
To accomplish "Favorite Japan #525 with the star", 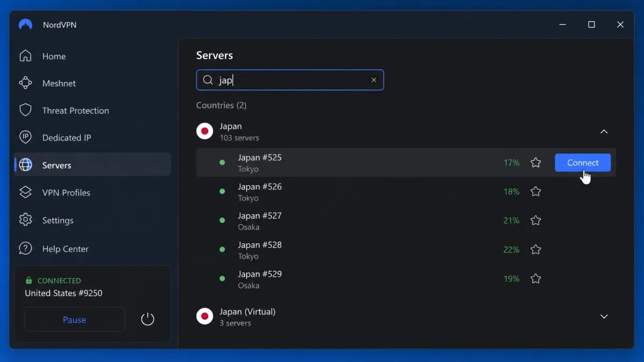I will [536, 162].
